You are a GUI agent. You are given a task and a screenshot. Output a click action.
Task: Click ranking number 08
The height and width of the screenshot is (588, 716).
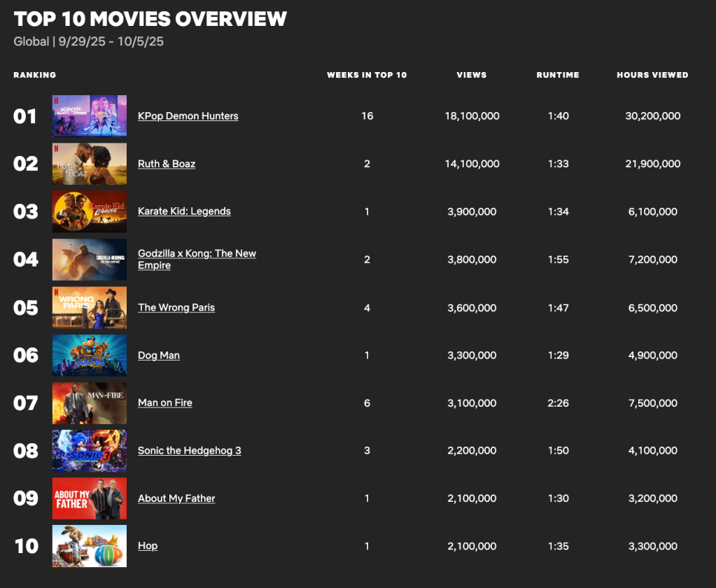(x=26, y=451)
